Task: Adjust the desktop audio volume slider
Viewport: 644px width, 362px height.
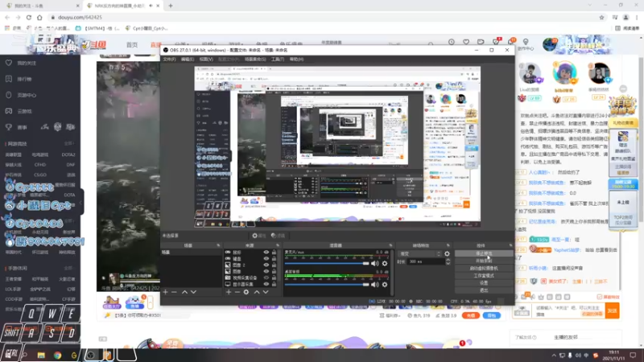Action: click(x=327, y=285)
